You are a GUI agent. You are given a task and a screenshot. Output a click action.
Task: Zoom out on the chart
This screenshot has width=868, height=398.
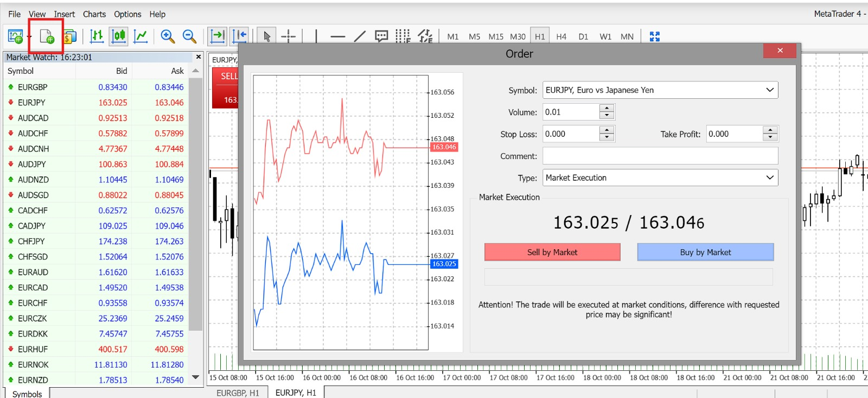click(189, 36)
